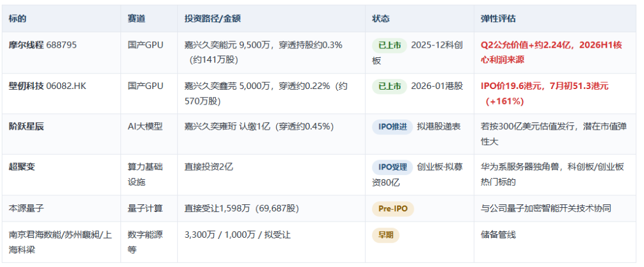Click the 算力基础设施 cell
644x267 pixels.
pos(149,175)
